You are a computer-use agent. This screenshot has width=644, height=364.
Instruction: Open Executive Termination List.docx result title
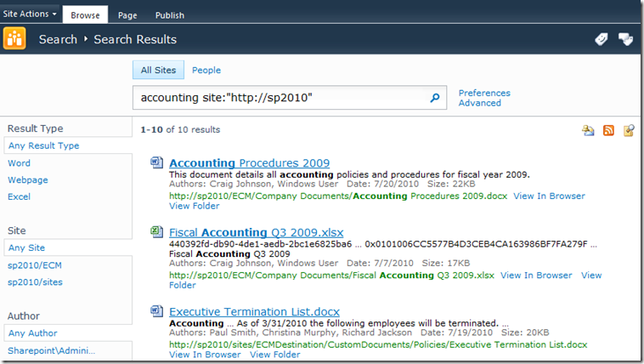pos(254,312)
